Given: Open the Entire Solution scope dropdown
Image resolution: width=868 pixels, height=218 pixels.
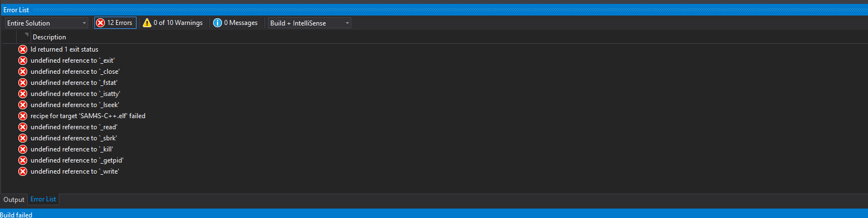Looking at the screenshot, I should 46,23.
